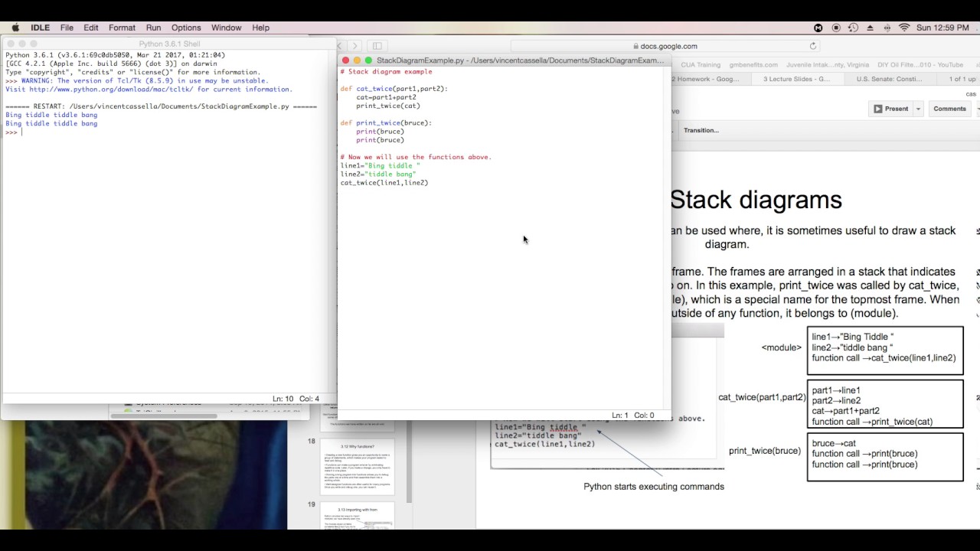
Task: Click the 'line2="tiddle bang"' code line
Action: click(x=378, y=174)
